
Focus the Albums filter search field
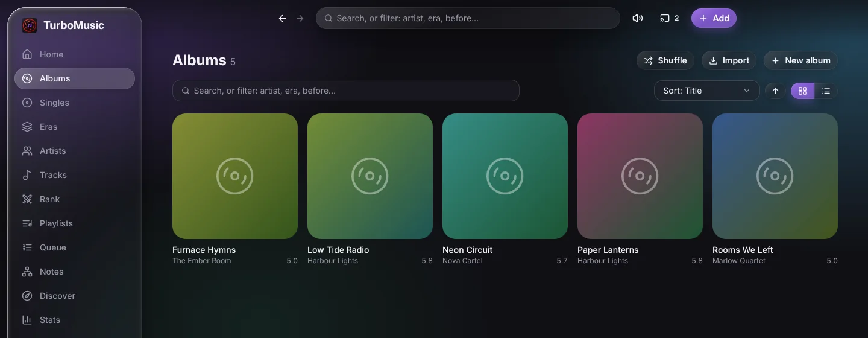[346, 91]
